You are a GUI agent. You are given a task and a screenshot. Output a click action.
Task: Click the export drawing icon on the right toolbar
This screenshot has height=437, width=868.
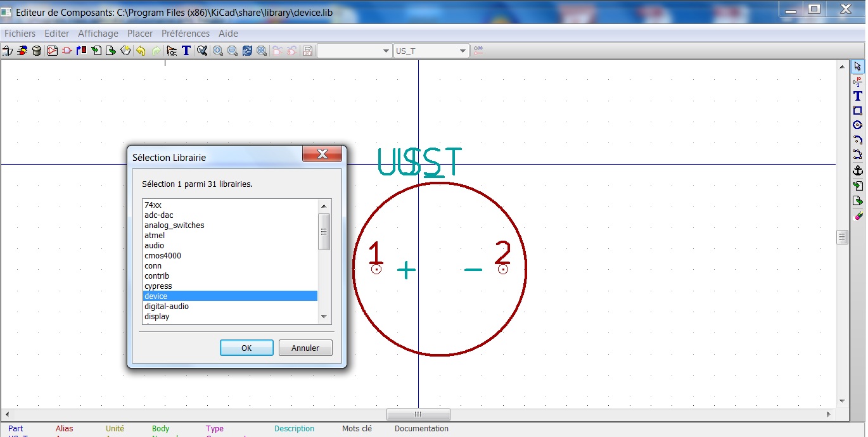(858, 201)
